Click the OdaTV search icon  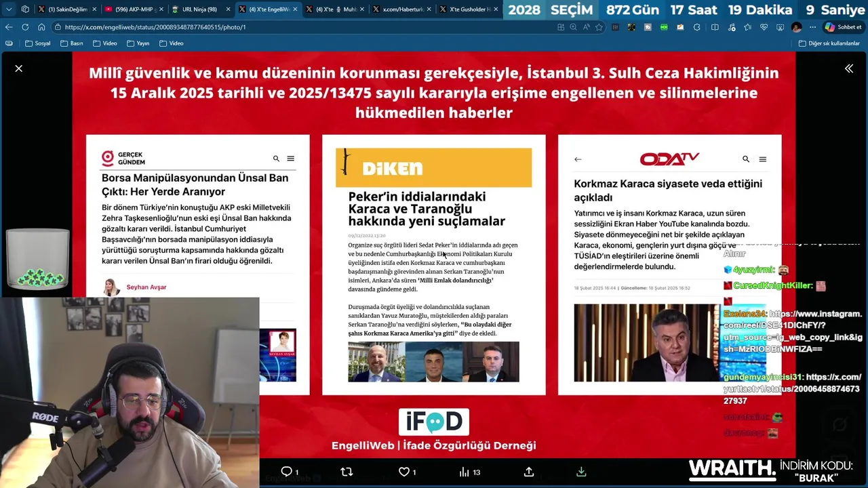(x=746, y=159)
